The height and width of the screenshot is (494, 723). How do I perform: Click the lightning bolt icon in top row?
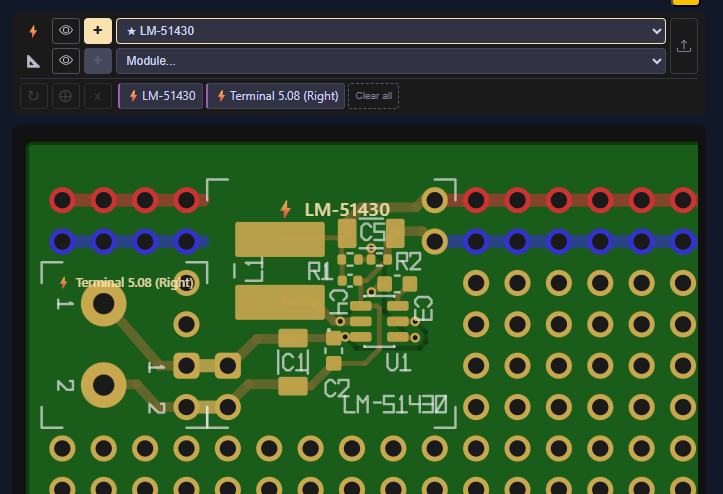(33, 31)
